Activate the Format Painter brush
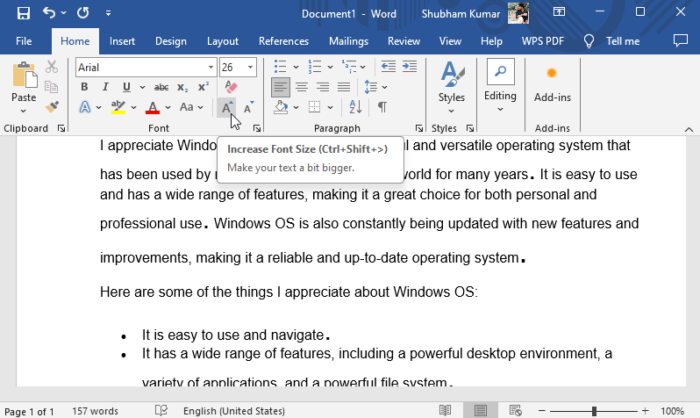Screen dimensions: 700x418 (x=52, y=107)
